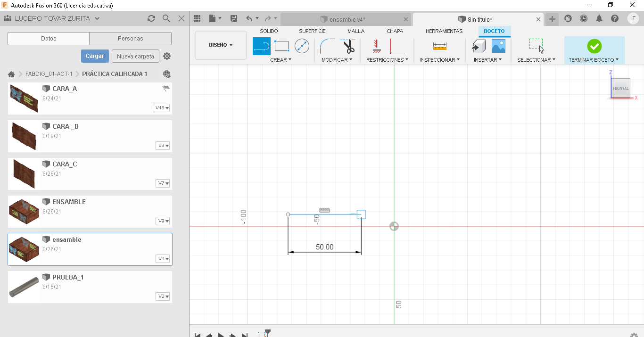Expand the INSERTAR menu
The width and height of the screenshot is (644, 337).
[488, 60]
